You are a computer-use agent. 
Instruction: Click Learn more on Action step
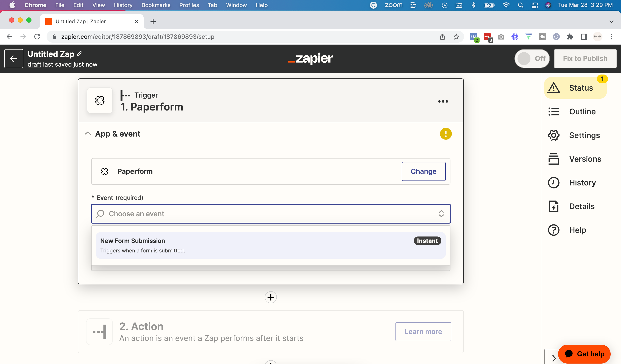click(423, 331)
